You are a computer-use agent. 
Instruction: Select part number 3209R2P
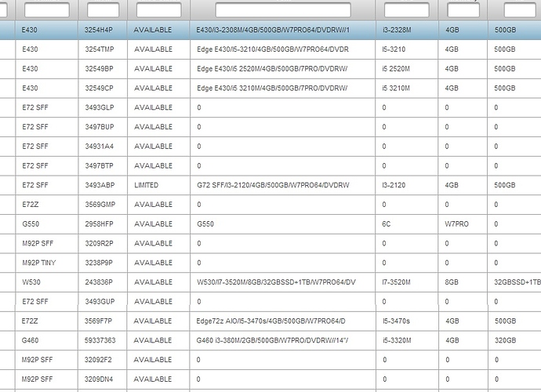99,243
